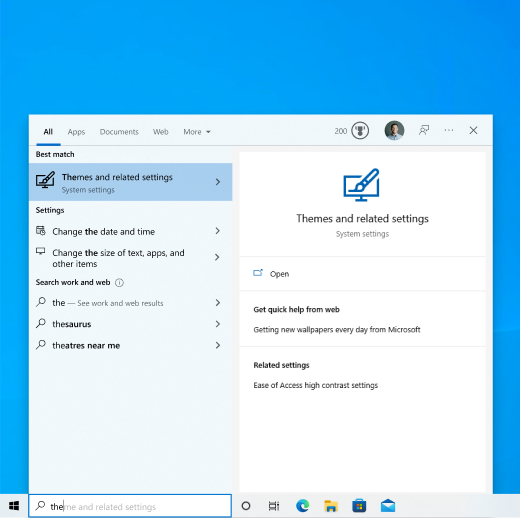Open Getting new wallpapers every day link

point(337,330)
